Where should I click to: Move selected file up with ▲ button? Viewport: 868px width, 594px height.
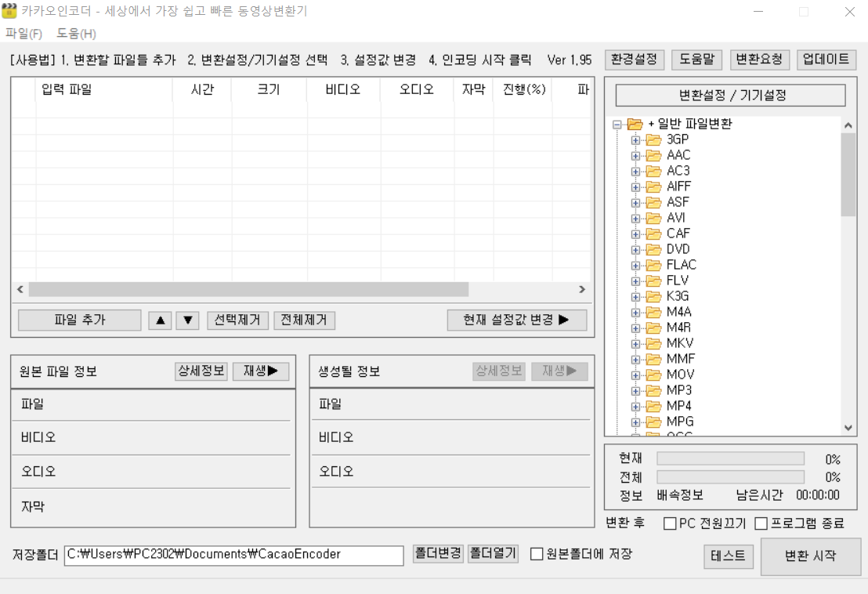click(x=160, y=320)
